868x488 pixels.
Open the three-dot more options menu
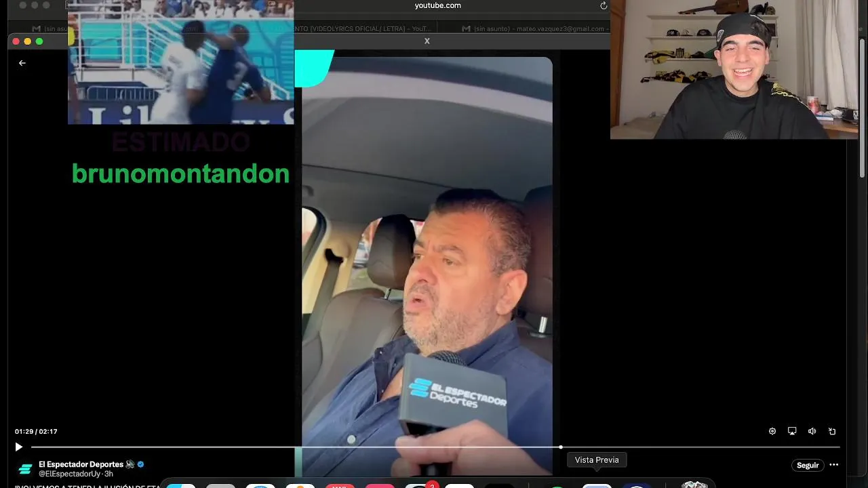pyautogui.click(x=834, y=465)
